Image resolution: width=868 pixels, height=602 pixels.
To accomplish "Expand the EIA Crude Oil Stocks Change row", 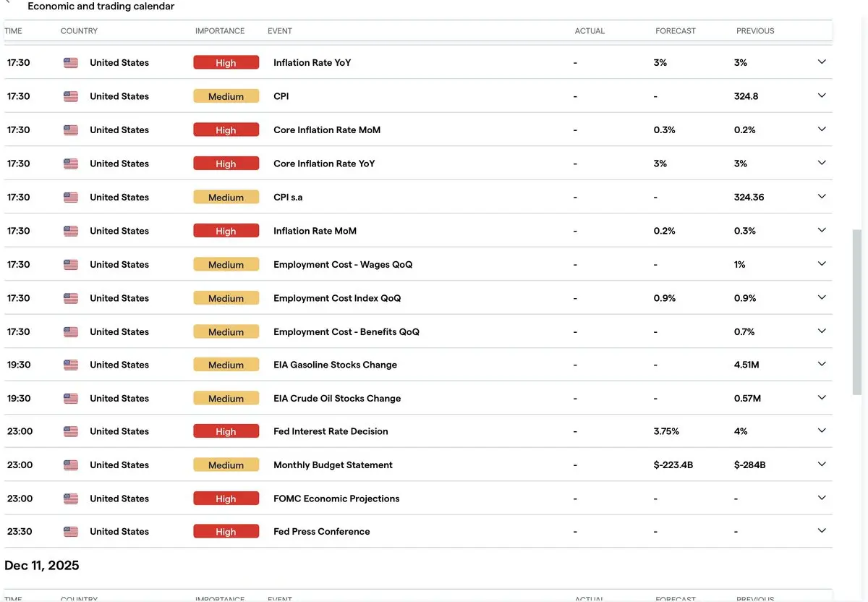I will [x=822, y=398].
